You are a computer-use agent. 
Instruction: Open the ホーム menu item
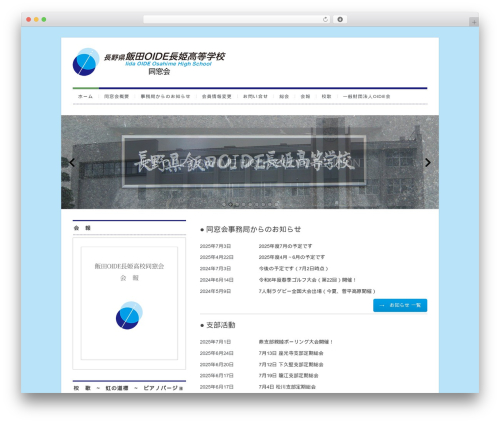coord(85,96)
